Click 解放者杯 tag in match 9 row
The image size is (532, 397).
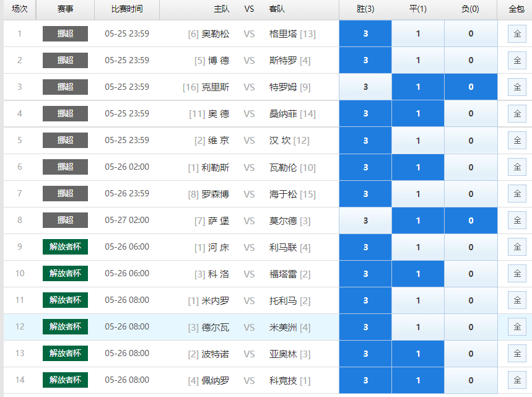(x=65, y=246)
